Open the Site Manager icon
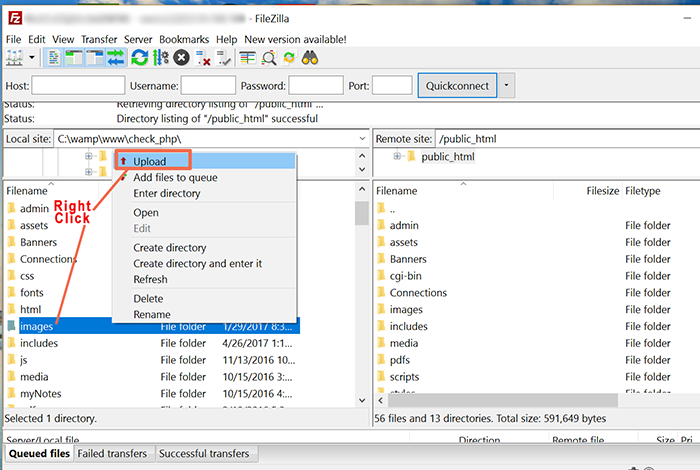Screen dimensions: 700x470 tap(14, 58)
